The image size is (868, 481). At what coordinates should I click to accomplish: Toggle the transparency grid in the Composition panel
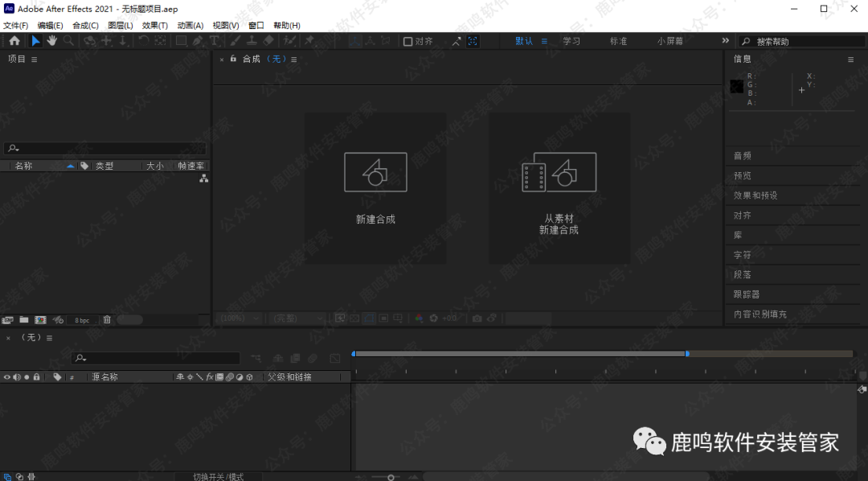[x=354, y=318]
